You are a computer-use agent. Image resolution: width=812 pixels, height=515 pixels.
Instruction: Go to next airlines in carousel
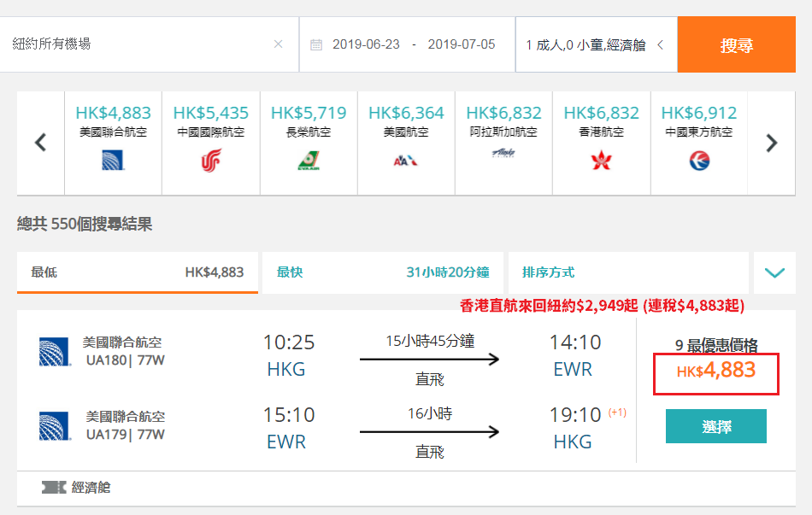[772, 143]
